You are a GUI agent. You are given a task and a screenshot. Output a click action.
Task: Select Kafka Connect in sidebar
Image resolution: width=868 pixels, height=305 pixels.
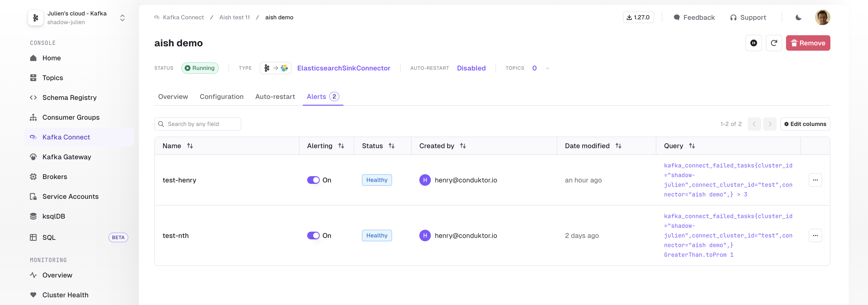pyautogui.click(x=79, y=137)
